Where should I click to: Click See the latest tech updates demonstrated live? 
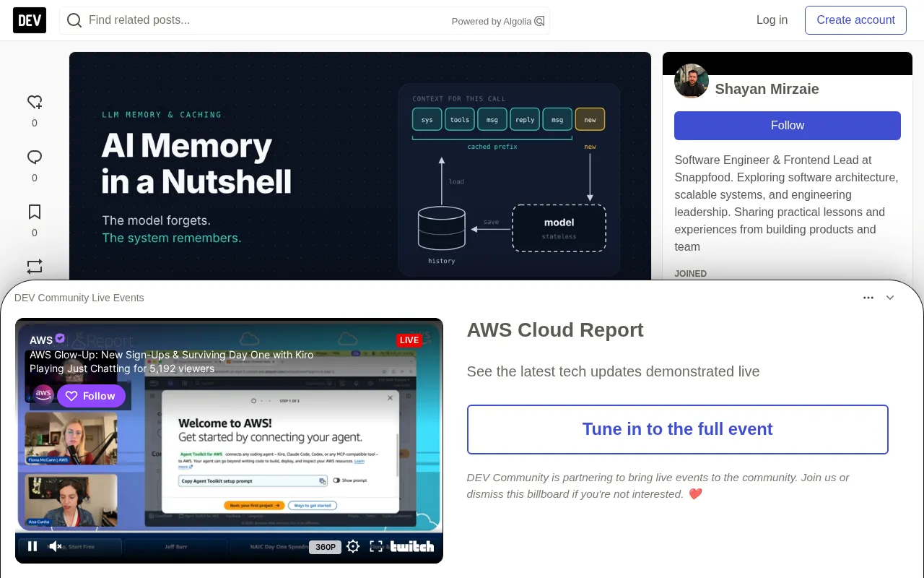click(x=614, y=371)
